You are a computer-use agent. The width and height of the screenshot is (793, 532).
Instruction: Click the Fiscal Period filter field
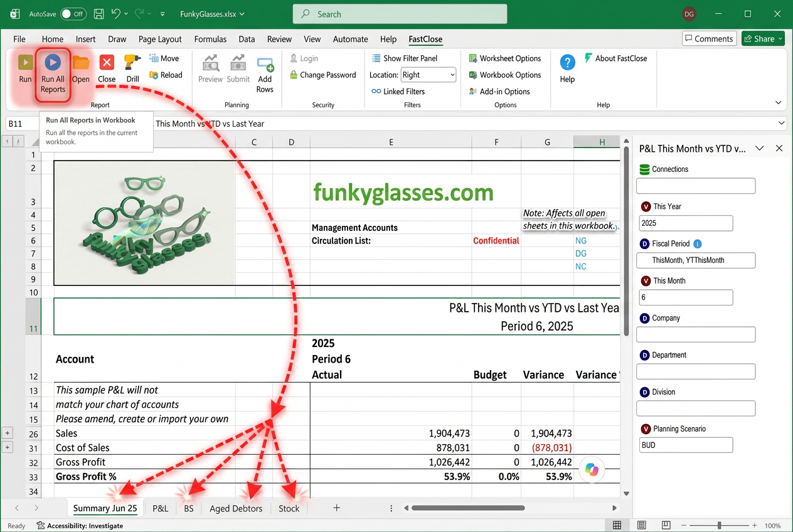point(696,260)
